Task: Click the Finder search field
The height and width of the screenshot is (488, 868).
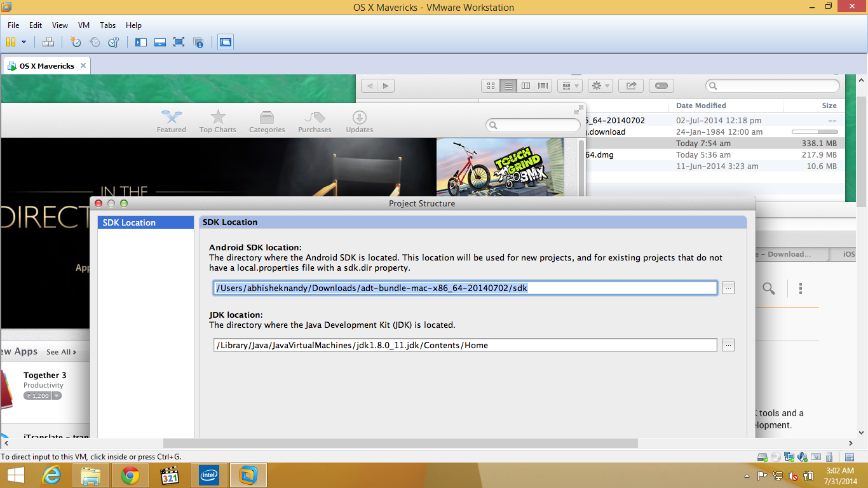Action: [773, 86]
